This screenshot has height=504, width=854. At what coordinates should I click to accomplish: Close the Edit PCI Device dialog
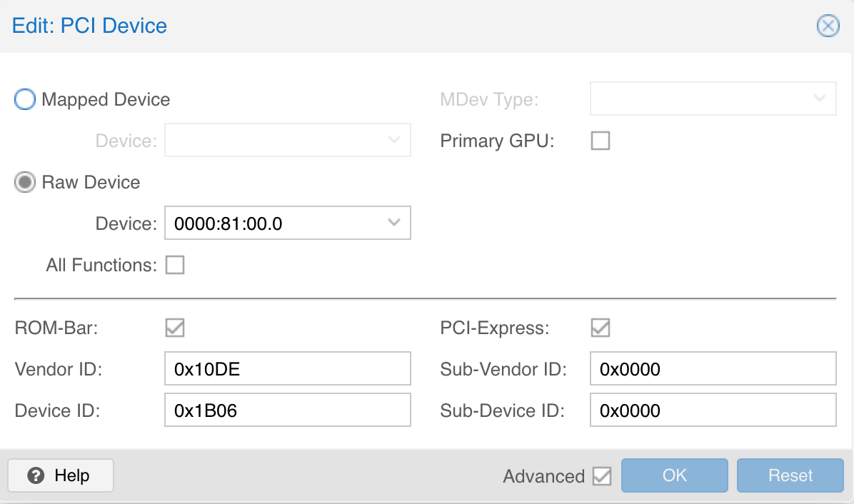[x=828, y=26]
